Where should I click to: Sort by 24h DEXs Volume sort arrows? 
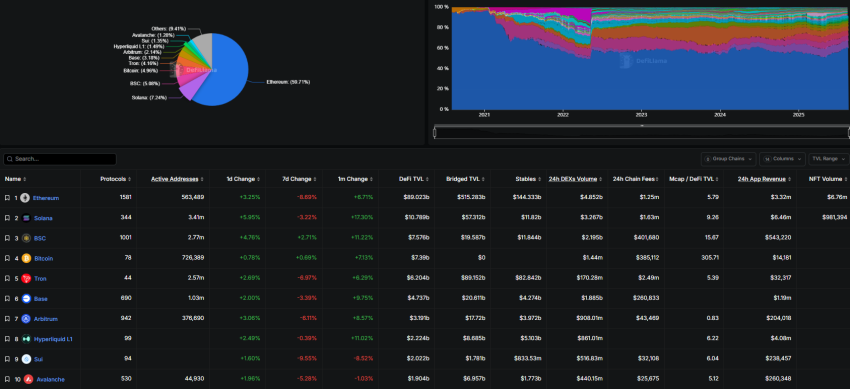tap(601, 179)
